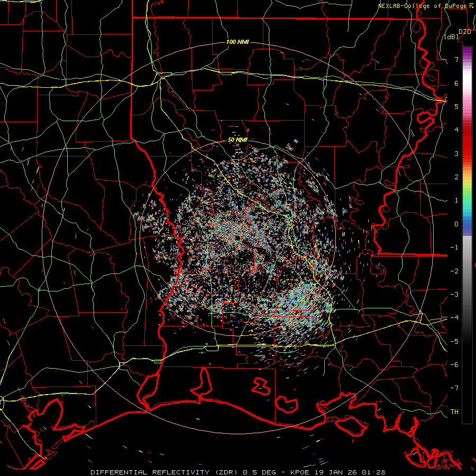Select the "3" value on the color scale

[456, 153]
